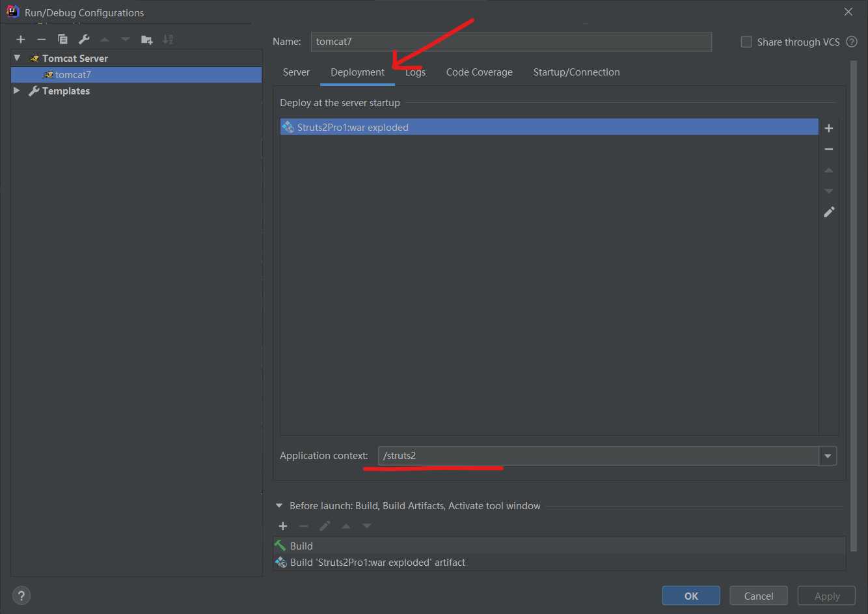Select Templates item in tree
Viewport: 868px width, 614px height.
pos(66,91)
